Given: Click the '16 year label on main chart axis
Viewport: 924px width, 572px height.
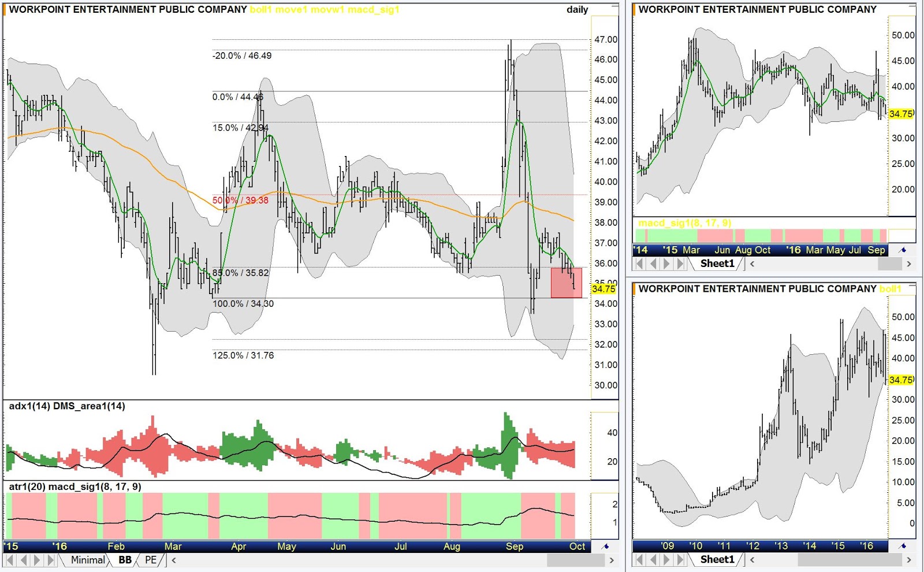Looking at the screenshot, I should pyautogui.click(x=59, y=547).
